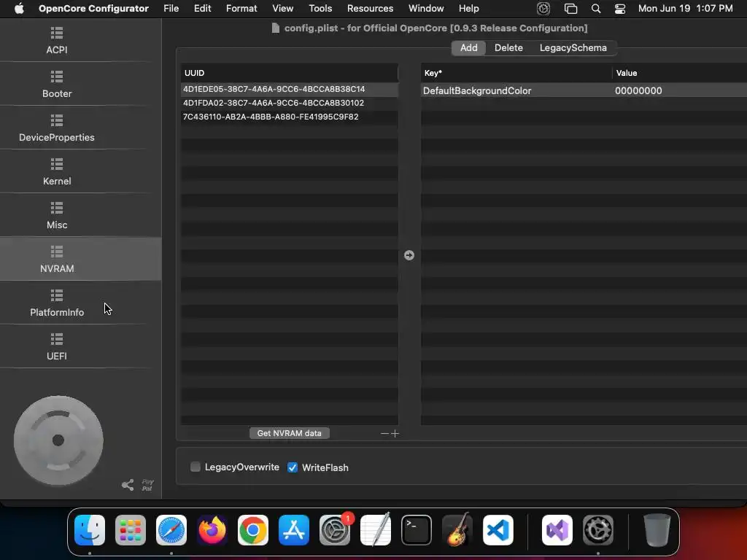Click the menu bar date and time
This screenshot has height=560, width=747.
pos(685,9)
